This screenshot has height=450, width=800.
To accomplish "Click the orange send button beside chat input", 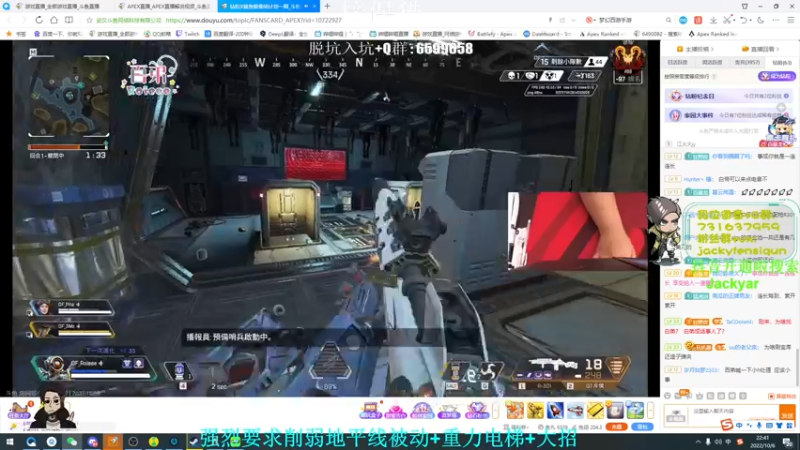I will click(x=787, y=415).
